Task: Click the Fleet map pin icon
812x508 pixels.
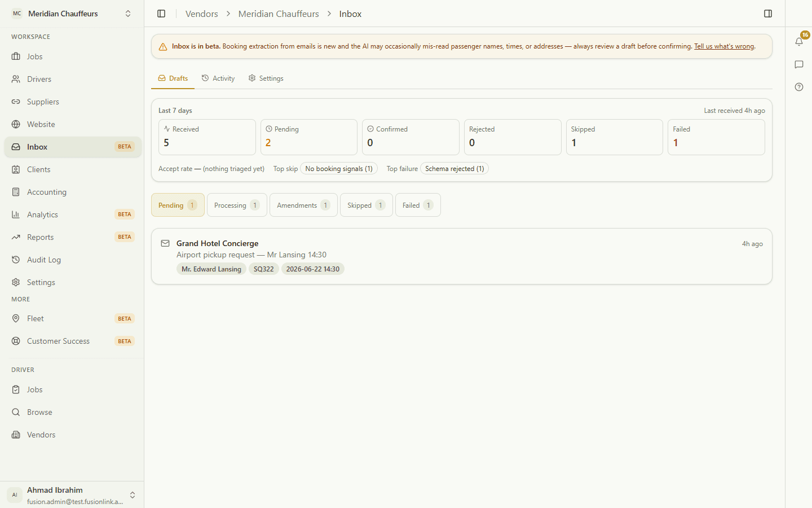Action: tap(16, 318)
